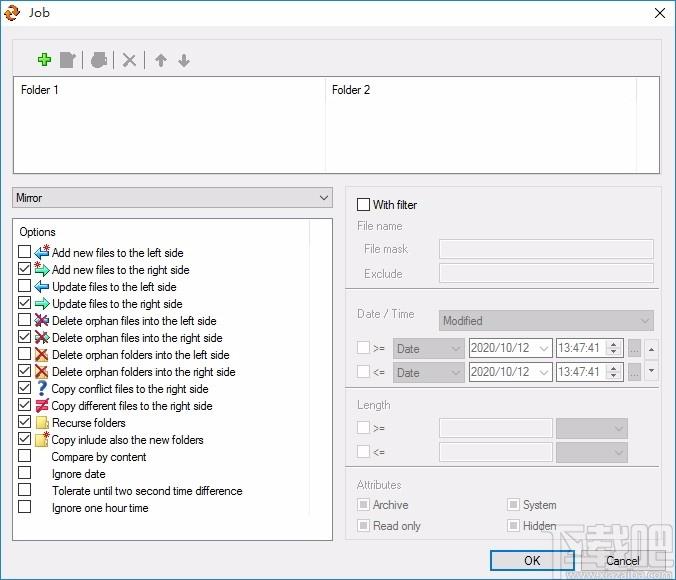The width and height of the screenshot is (676, 580).
Task: Check Delete orphan files into the left side
Action: click(x=25, y=320)
